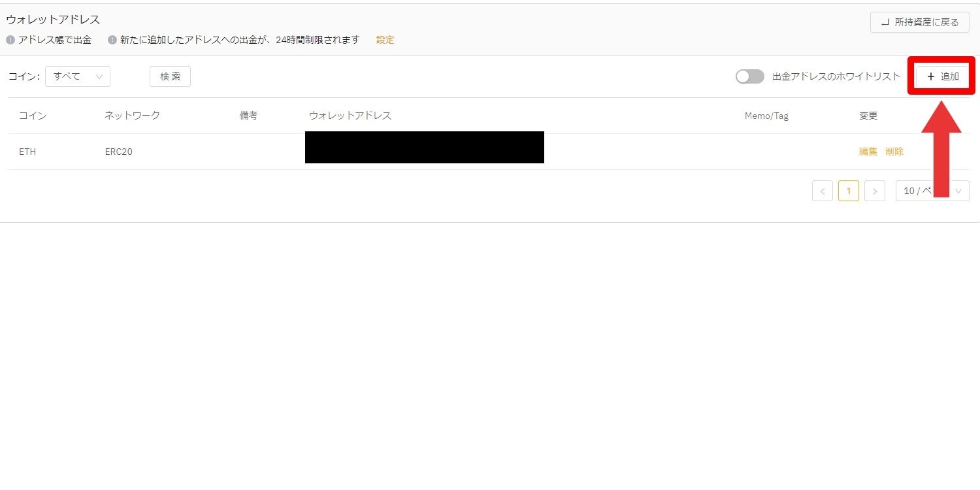Click the ウォレットアドレス column header
The image size is (980, 490).
point(350,116)
